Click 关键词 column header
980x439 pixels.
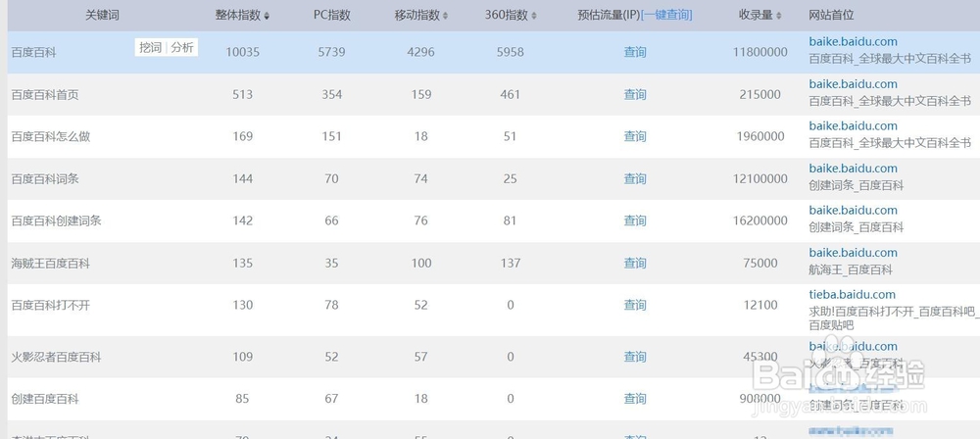tap(102, 16)
